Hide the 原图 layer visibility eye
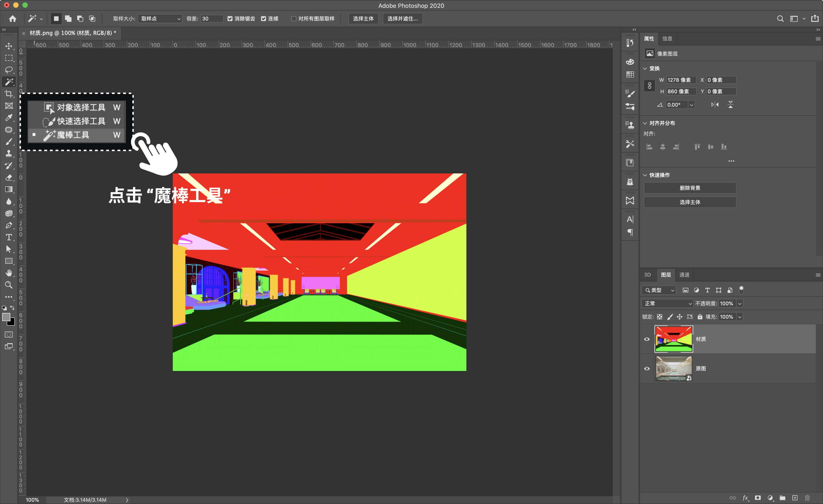The image size is (823, 504). 647,368
